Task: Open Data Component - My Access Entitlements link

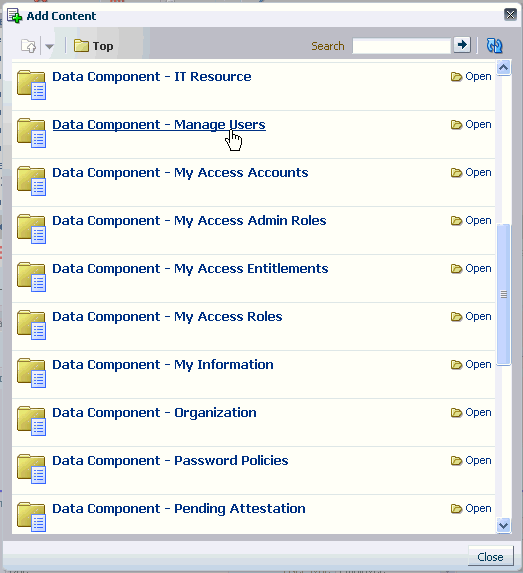Action: (190, 269)
